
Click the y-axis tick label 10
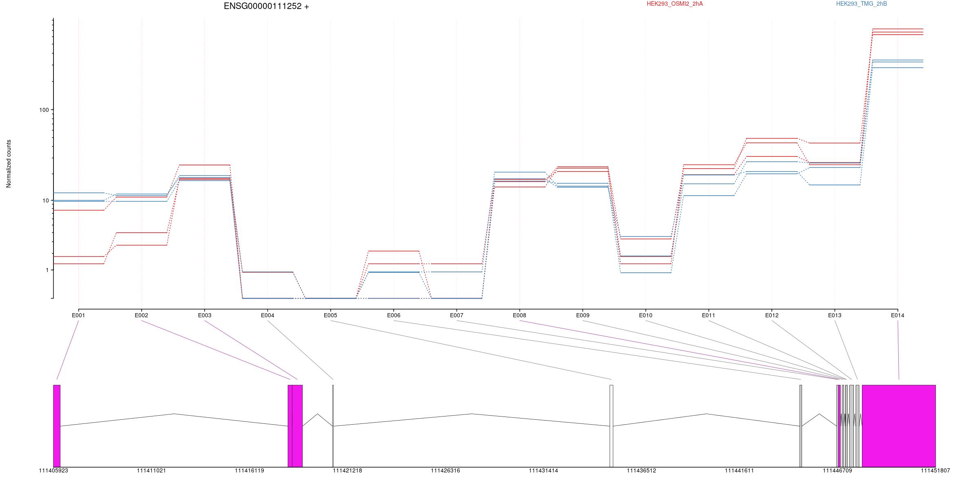point(45,200)
